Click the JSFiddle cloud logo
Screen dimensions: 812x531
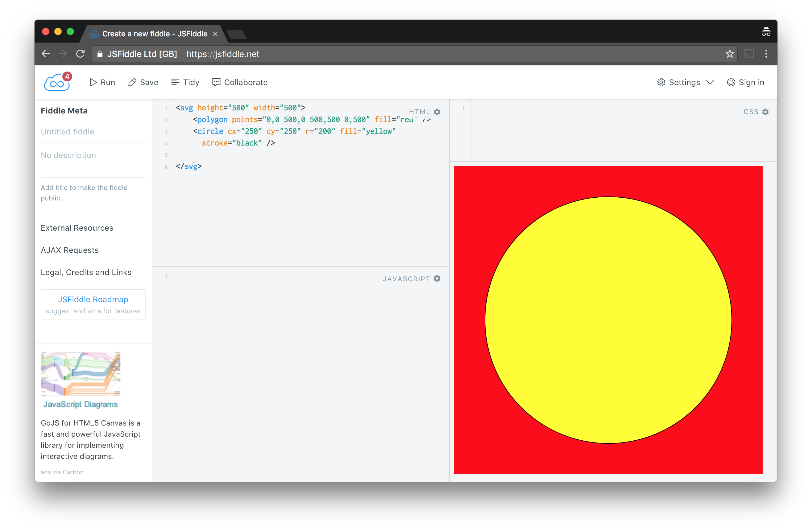pyautogui.click(x=57, y=82)
